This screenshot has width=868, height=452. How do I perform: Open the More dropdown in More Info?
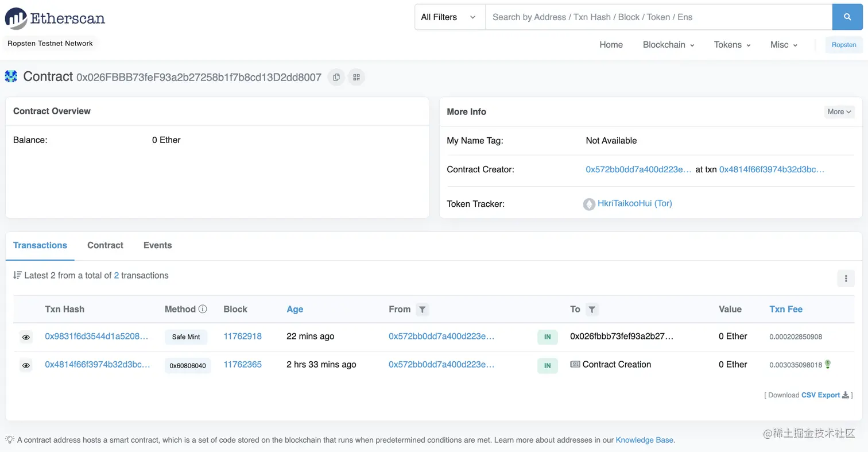pyautogui.click(x=839, y=111)
